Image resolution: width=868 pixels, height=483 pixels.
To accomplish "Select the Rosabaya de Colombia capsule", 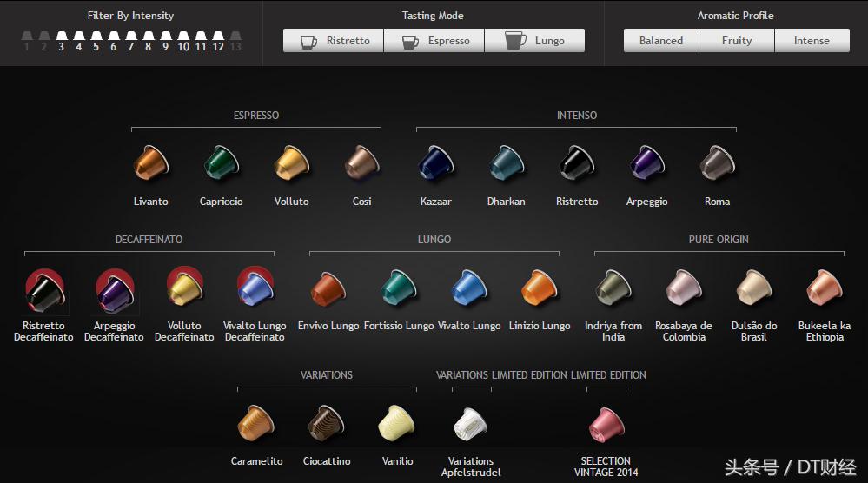I will pos(684,288).
